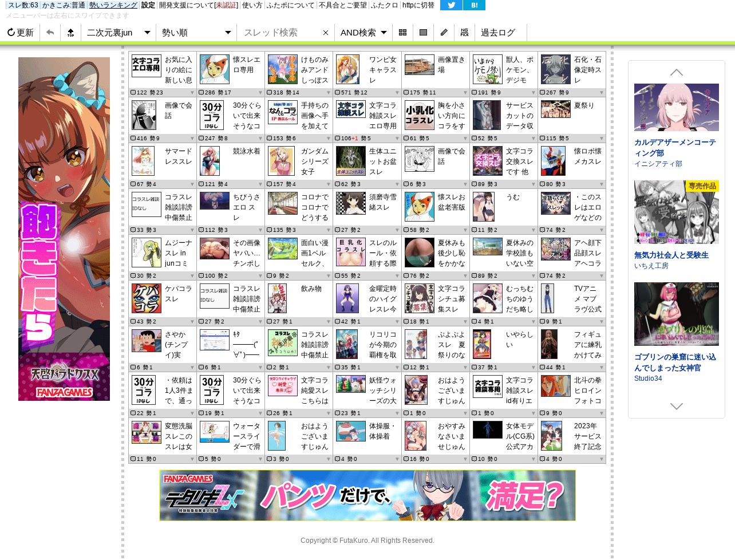Click the pencil write icon
This screenshot has height=560, width=735.
[x=444, y=33]
